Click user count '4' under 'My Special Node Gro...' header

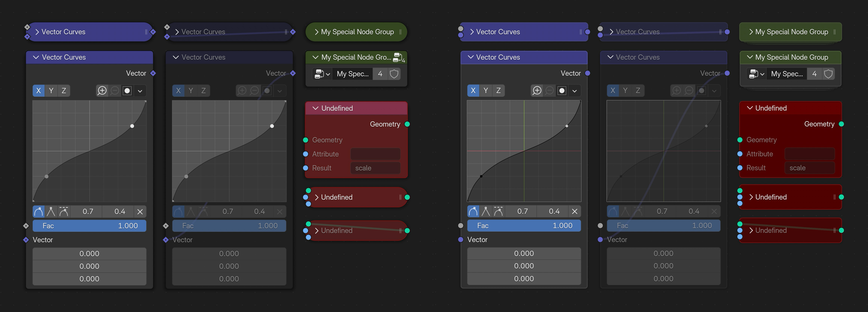(x=380, y=74)
